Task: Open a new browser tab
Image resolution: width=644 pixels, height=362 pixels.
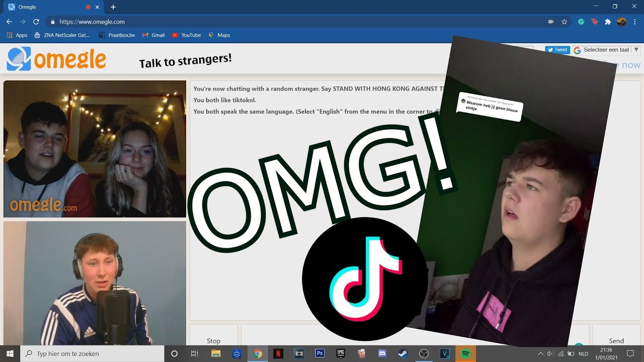Action: click(113, 7)
